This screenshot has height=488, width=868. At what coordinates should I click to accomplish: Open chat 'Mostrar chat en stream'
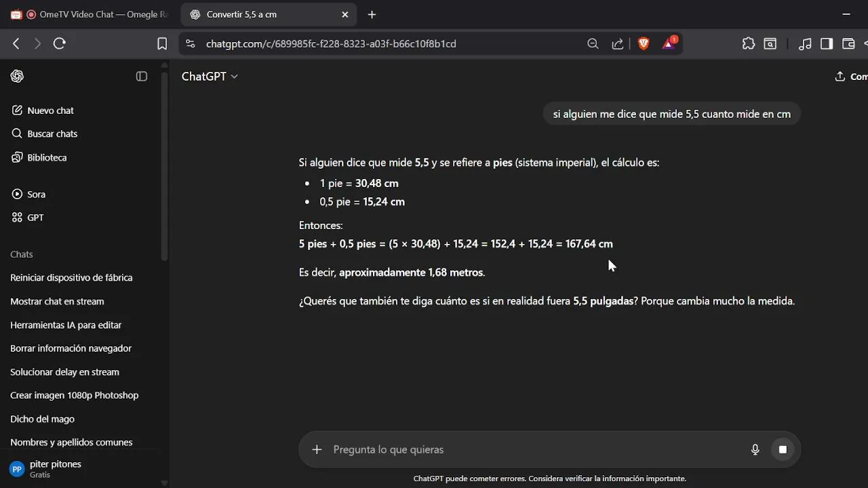pyautogui.click(x=57, y=302)
